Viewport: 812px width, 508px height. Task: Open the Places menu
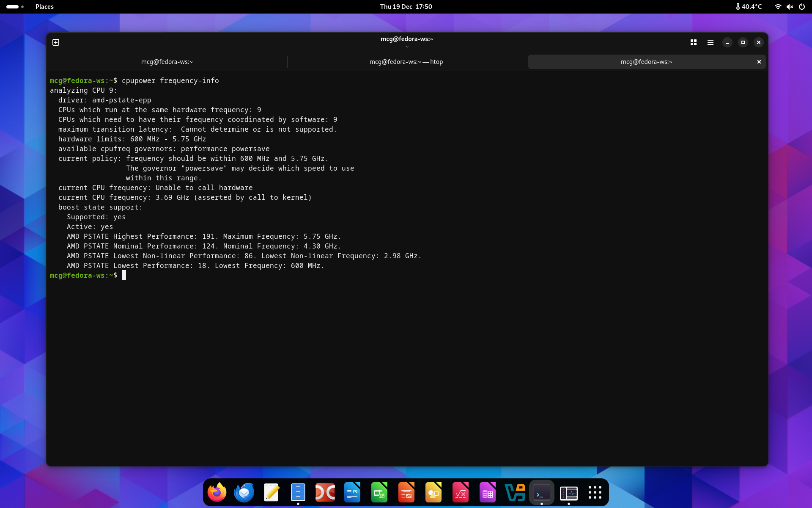pos(44,7)
